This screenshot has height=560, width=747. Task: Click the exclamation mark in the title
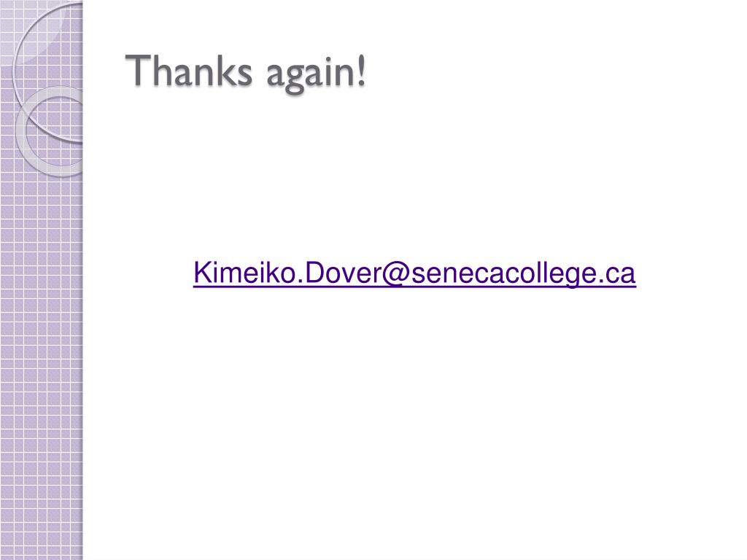coord(362,70)
